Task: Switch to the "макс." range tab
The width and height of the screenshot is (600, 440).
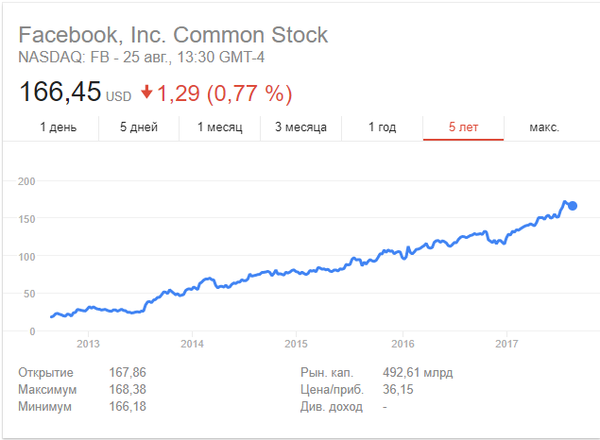Action: click(544, 128)
